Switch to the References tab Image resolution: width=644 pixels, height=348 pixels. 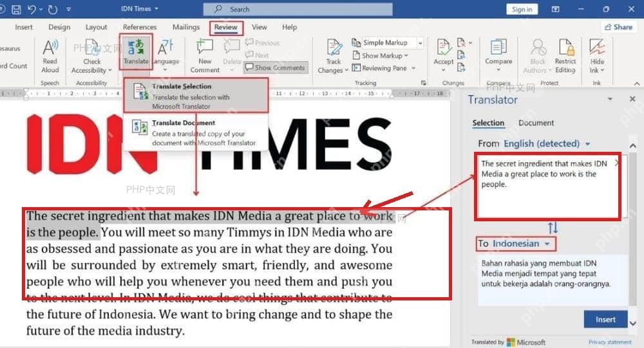140,27
